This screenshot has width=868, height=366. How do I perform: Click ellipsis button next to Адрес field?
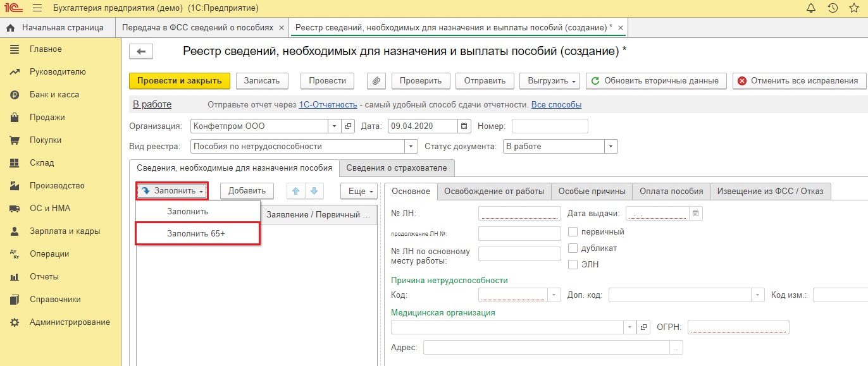[676, 348]
